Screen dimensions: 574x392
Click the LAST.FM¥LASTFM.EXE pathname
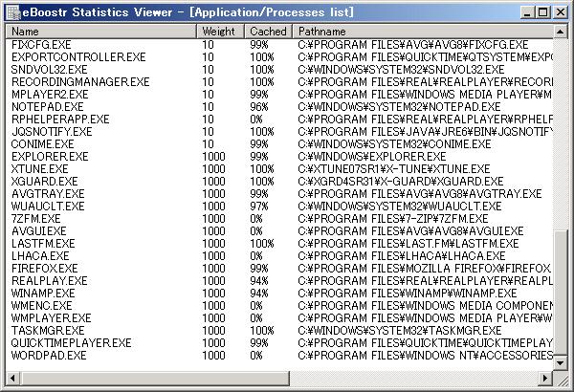408,244
